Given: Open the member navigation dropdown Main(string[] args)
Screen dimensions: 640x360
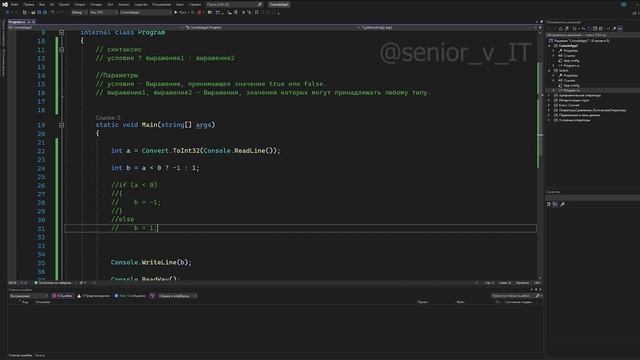Looking at the screenshot, I should [x=449, y=27].
